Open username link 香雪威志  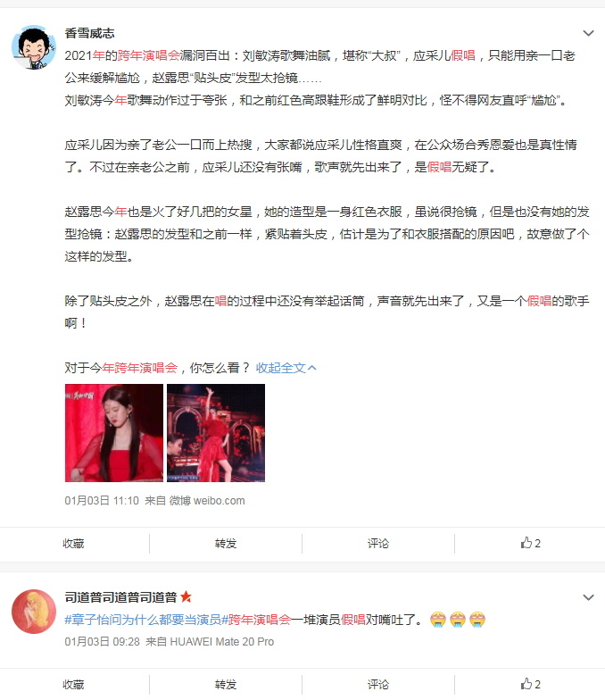click(89, 33)
